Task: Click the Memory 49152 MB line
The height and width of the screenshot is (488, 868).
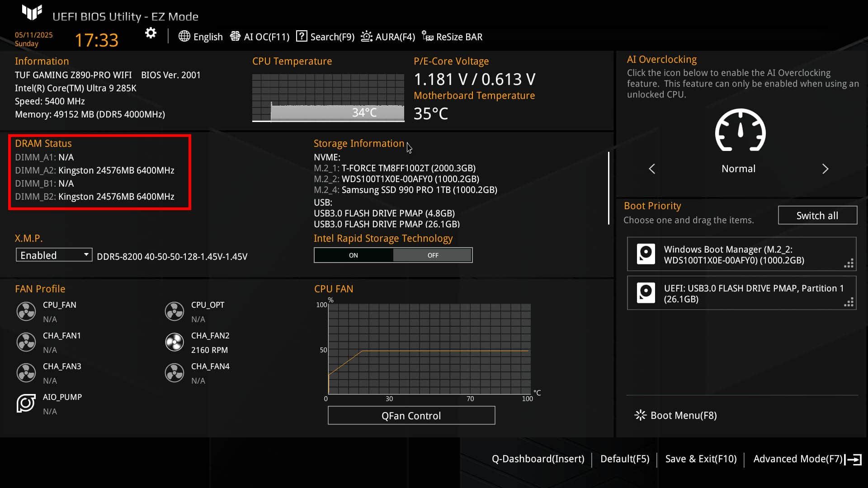Action: [x=90, y=114]
